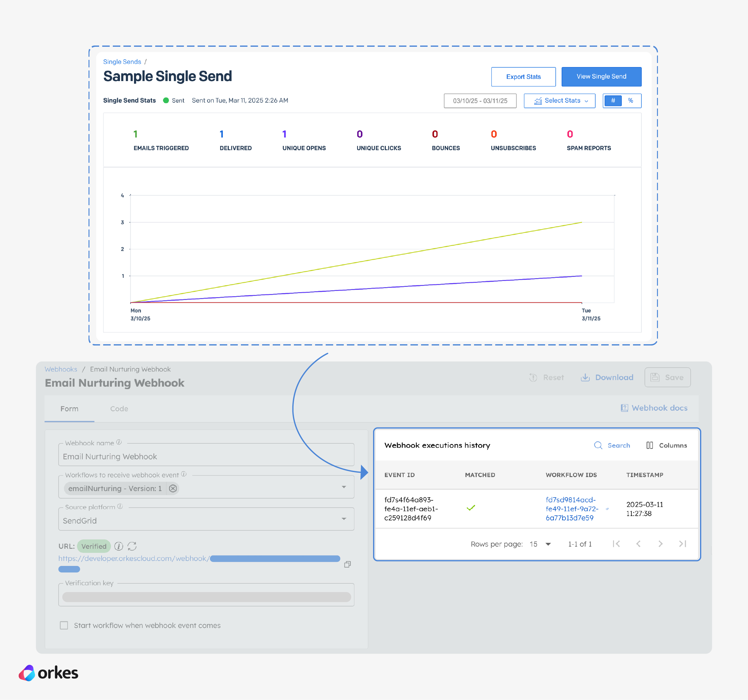Select the Form tab
The width and height of the screenshot is (748, 700).
point(69,409)
